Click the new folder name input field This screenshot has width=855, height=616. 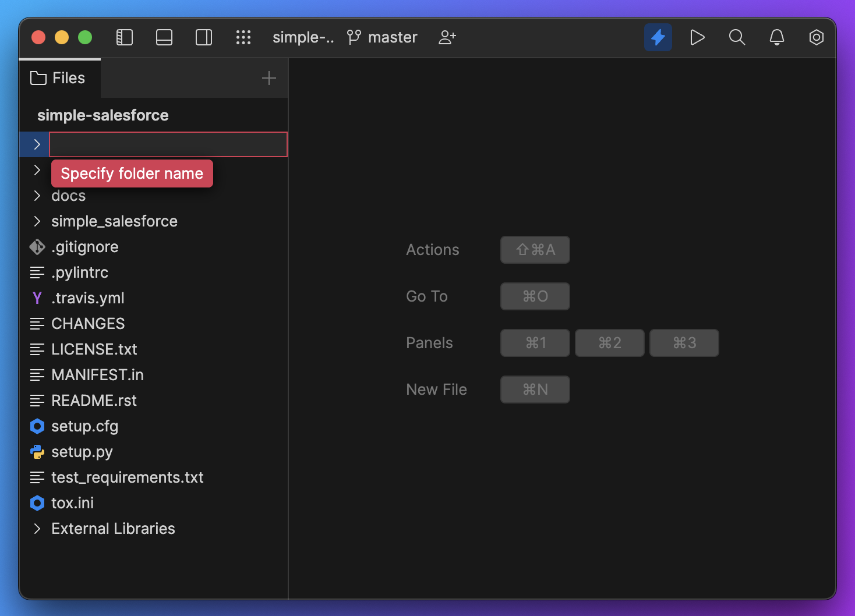pos(168,144)
